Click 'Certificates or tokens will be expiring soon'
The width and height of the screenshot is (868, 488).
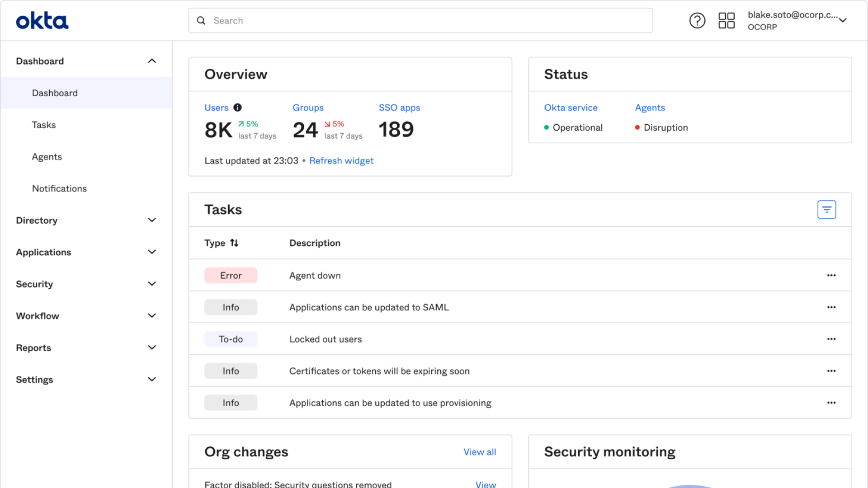[379, 371]
